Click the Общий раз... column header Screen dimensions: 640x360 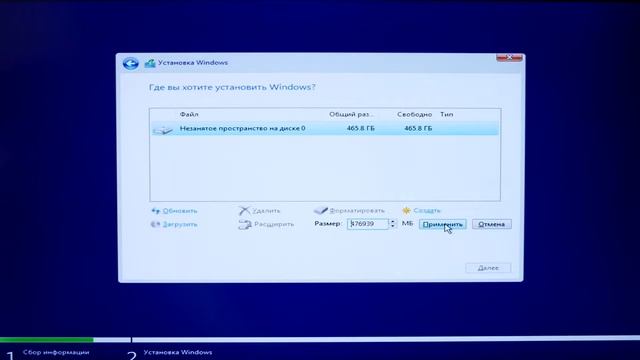351,114
